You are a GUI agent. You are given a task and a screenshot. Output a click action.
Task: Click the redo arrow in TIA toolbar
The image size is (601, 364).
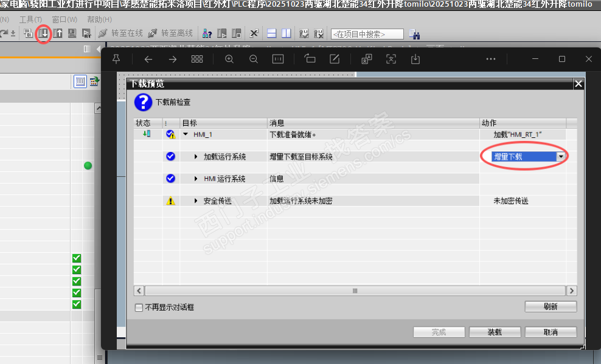tap(4, 33)
